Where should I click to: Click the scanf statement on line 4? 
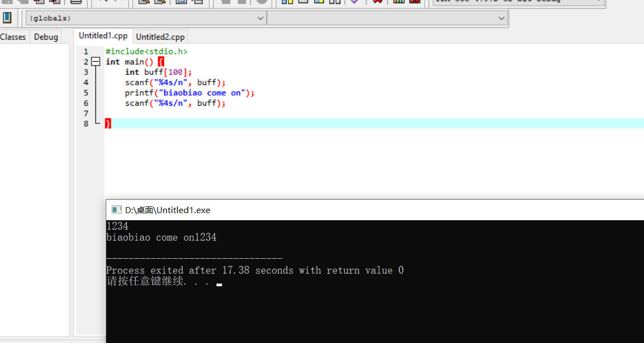pyautogui.click(x=175, y=82)
